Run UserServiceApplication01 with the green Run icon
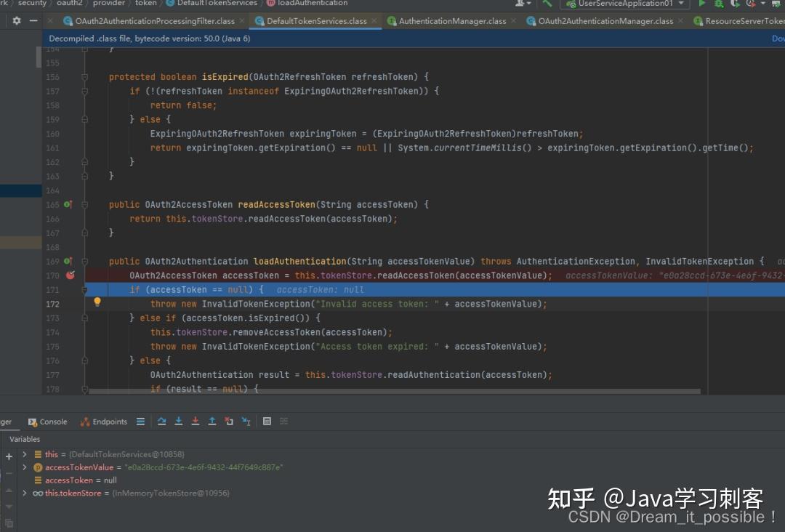Viewport: 785px width, 532px height. pyautogui.click(x=702, y=4)
